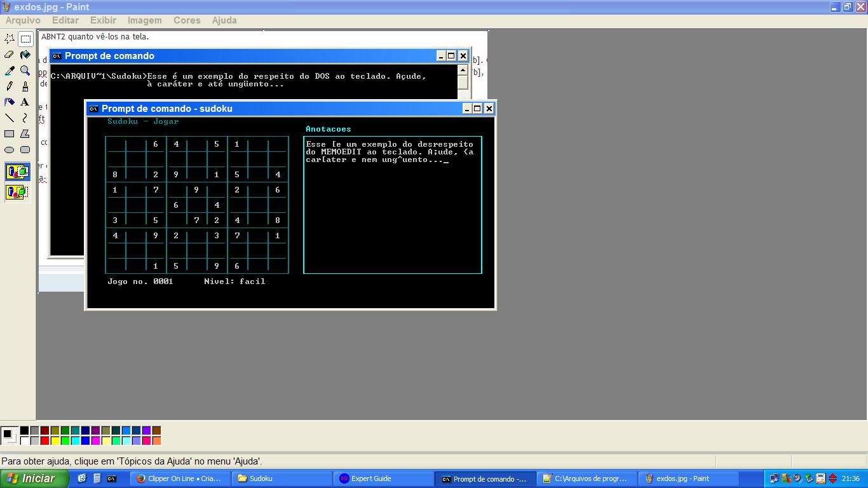Switch to Clipper On Line taskbar window

pyautogui.click(x=180, y=478)
